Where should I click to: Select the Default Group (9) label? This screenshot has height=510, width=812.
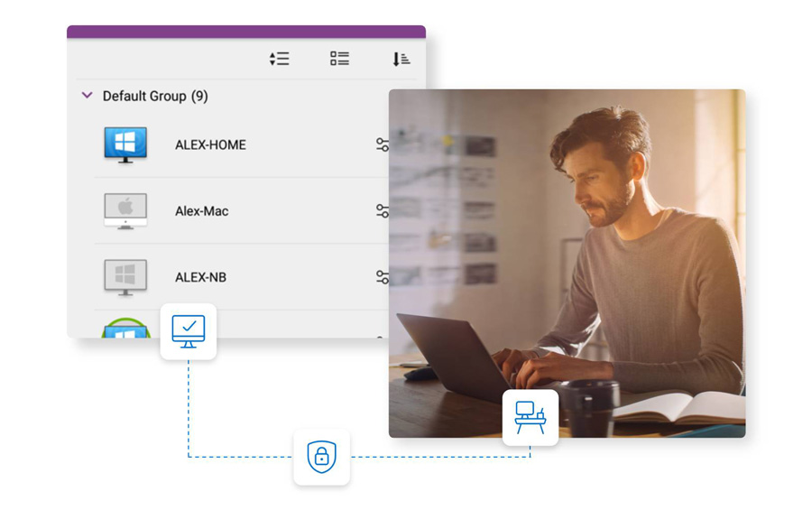coord(155,96)
